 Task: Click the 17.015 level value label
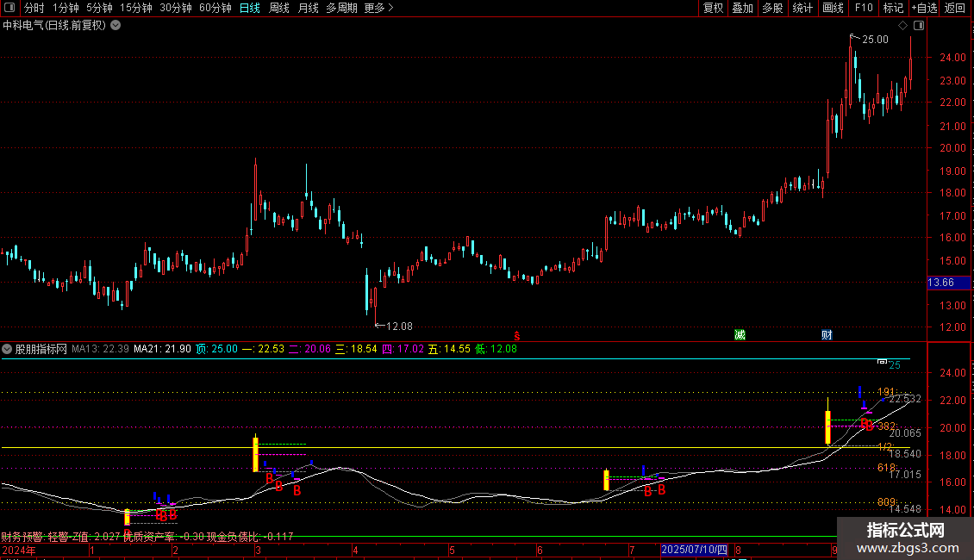click(x=905, y=475)
